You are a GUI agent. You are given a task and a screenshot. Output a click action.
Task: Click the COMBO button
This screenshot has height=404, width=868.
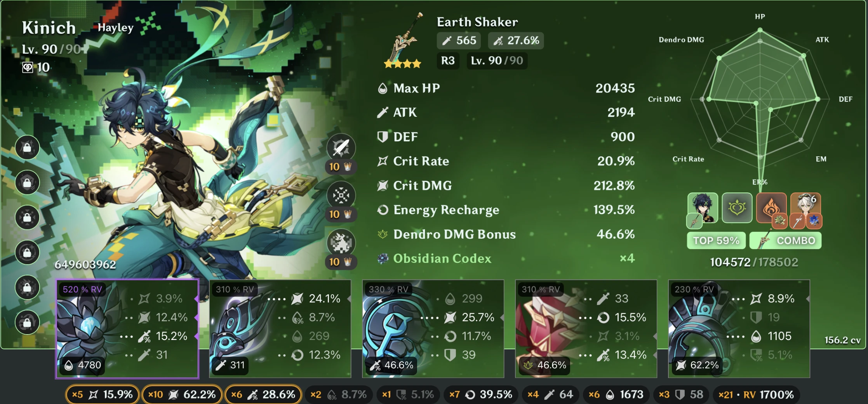(x=785, y=241)
